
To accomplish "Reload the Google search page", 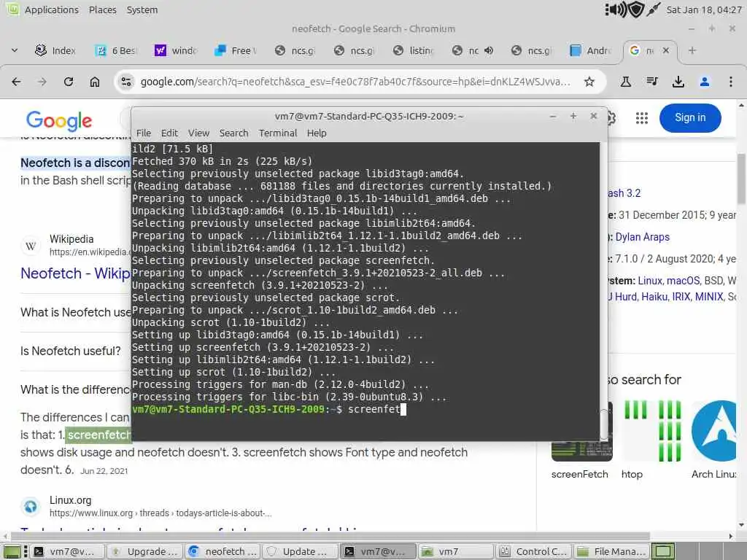I will [69, 82].
